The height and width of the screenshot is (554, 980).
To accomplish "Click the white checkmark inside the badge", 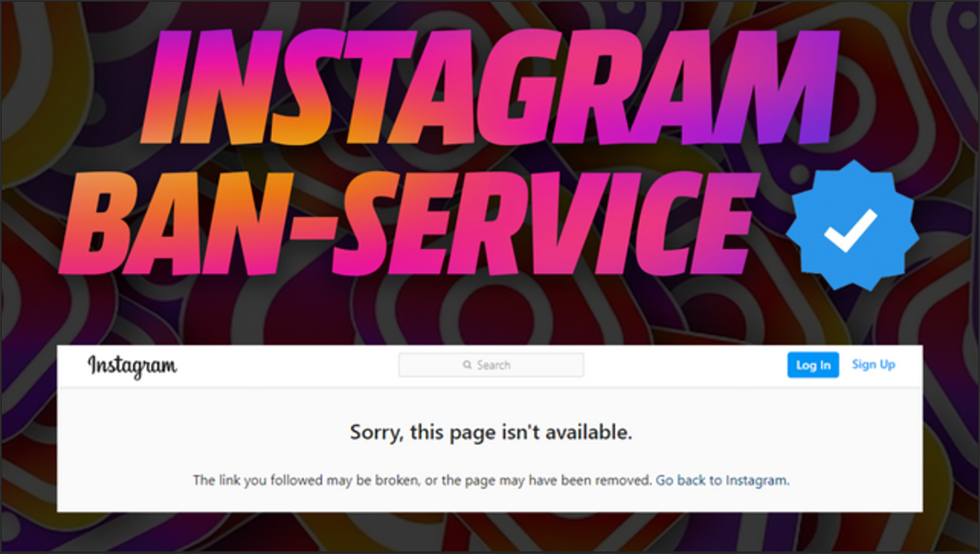I will point(851,230).
